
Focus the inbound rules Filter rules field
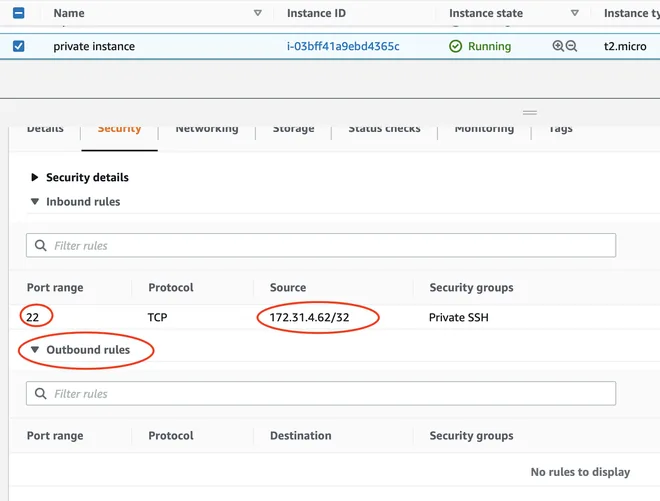(x=321, y=245)
